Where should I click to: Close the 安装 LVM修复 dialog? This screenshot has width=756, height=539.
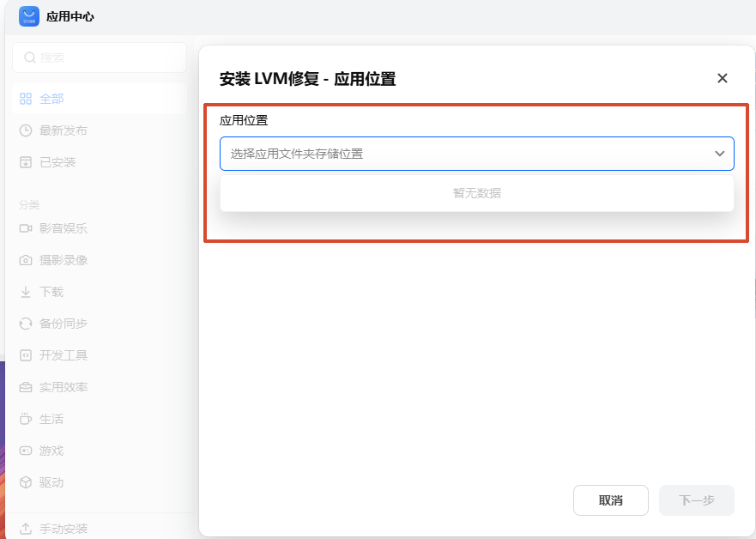click(722, 78)
